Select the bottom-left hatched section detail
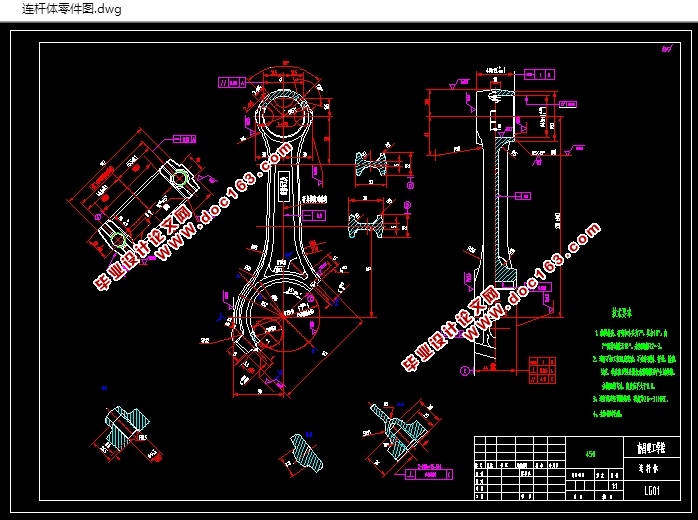Screen dimensions: 698x520 coord(127,428)
